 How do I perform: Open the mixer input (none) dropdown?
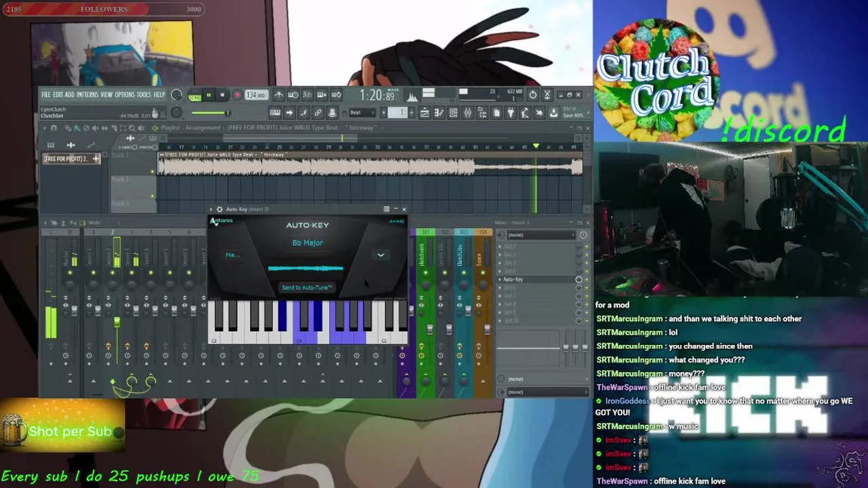click(541, 235)
